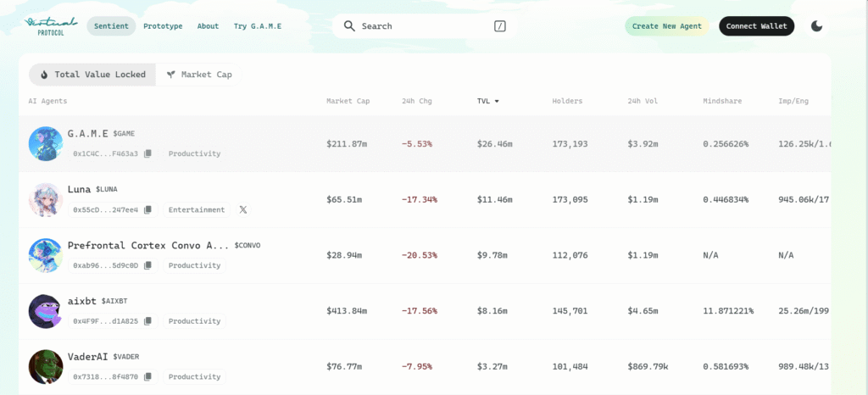Click 24h volume $4.65m
The width and height of the screenshot is (868, 395).
click(643, 311)
